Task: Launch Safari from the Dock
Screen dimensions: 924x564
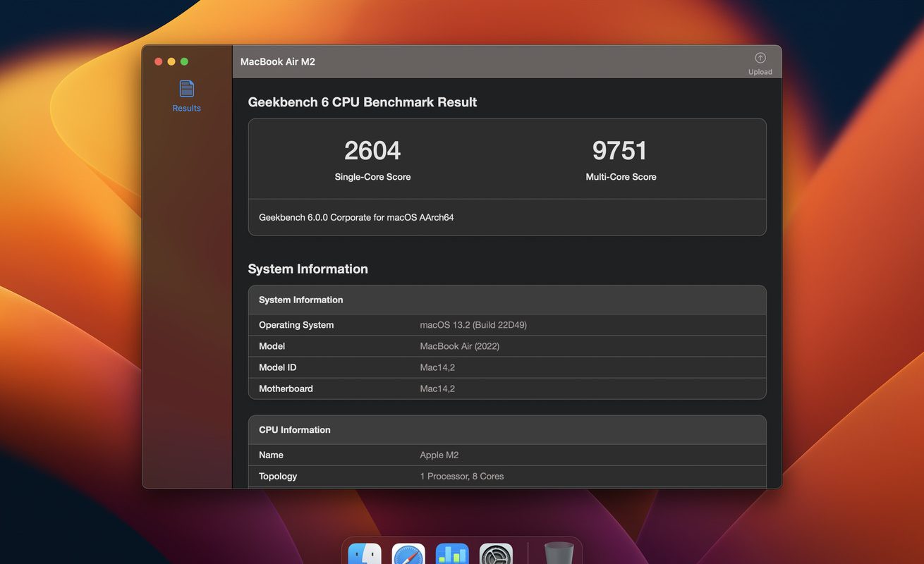Action: point(408,554)
